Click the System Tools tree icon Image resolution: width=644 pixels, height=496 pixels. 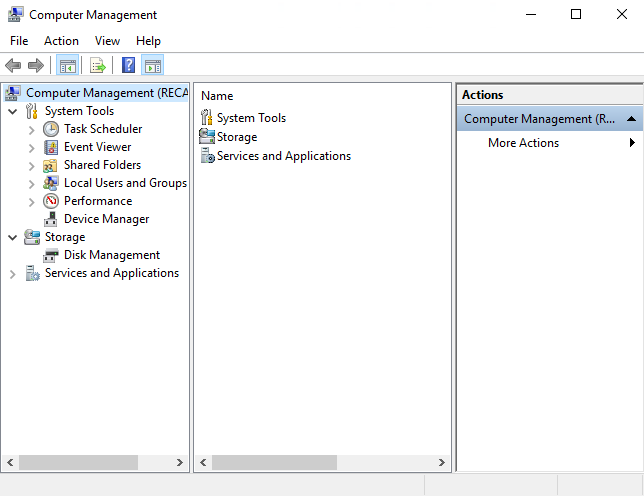(32, 111)
